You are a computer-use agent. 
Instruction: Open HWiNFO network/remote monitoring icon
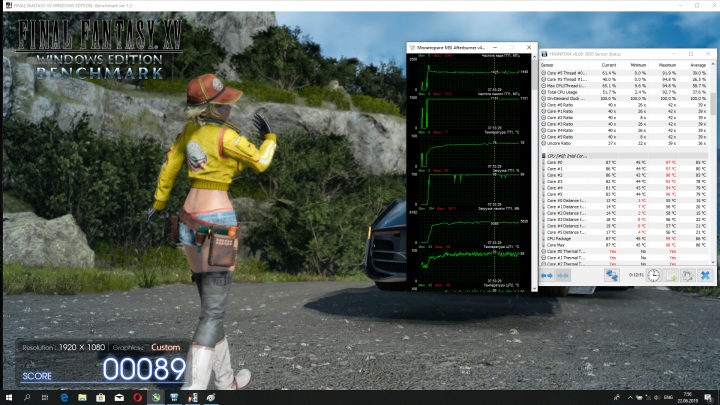(612, 275)
